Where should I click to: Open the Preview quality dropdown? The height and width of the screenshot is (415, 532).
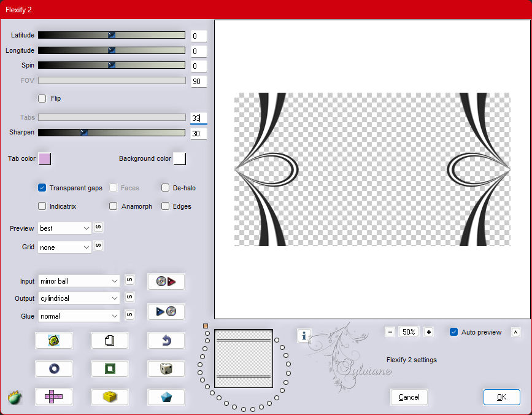click(x=64, y=228)
